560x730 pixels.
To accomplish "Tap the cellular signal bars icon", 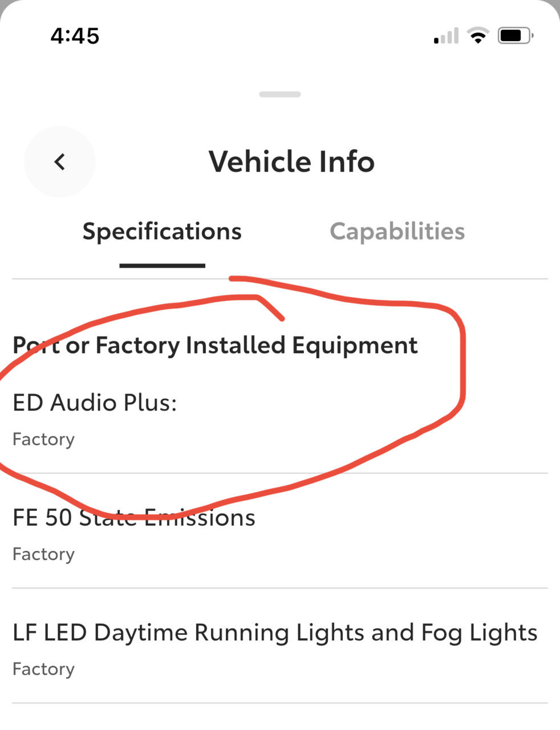I will [x=447, y=36].
